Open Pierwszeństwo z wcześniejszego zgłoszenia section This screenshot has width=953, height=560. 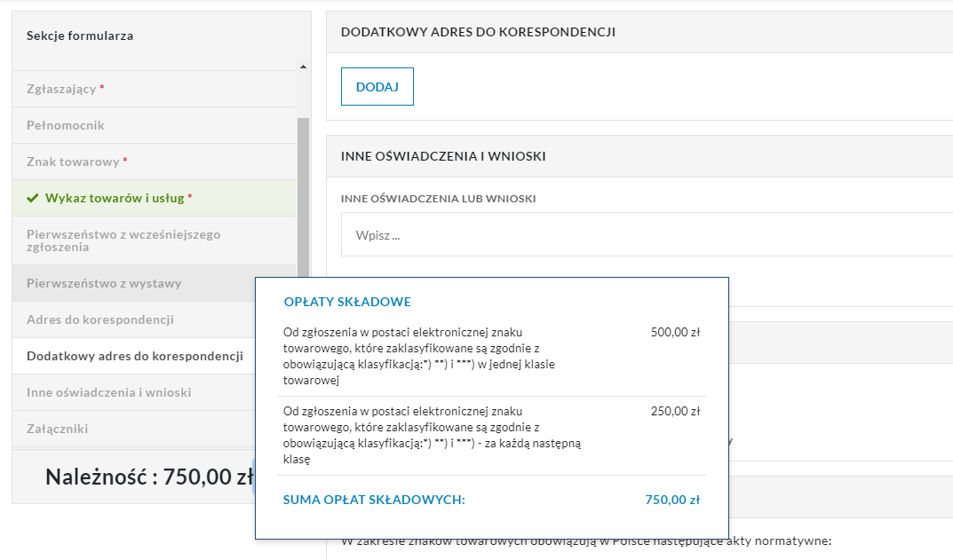coord(123,241)
